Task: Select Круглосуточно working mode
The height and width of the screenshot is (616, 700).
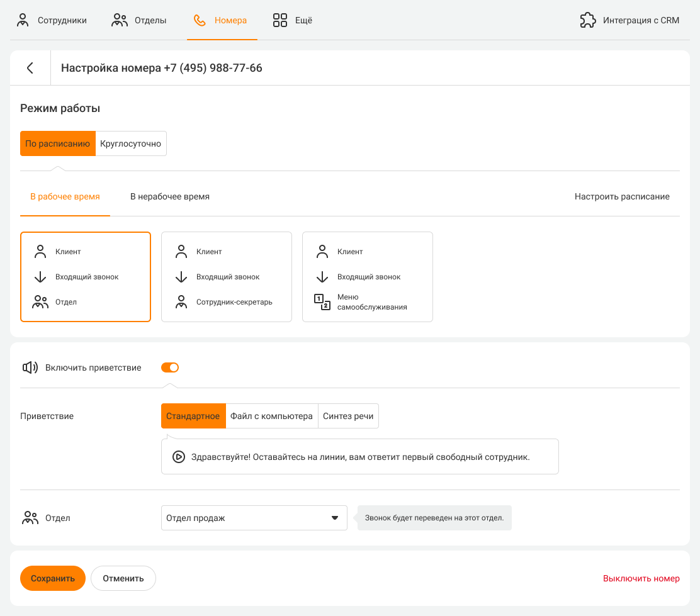Action: [x=131, y=143]
